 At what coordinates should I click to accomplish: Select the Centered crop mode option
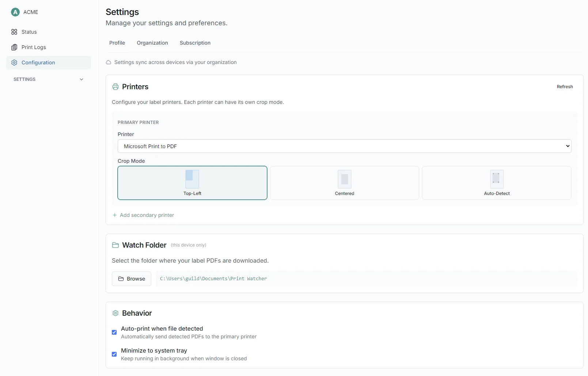point(345,183)
